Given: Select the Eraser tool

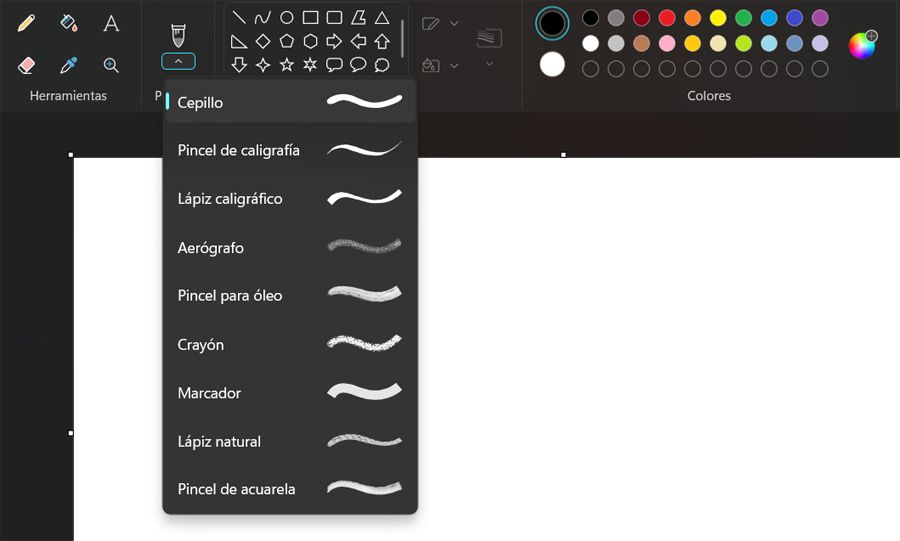Looking at the screenshot, I should tap(26, 65).
